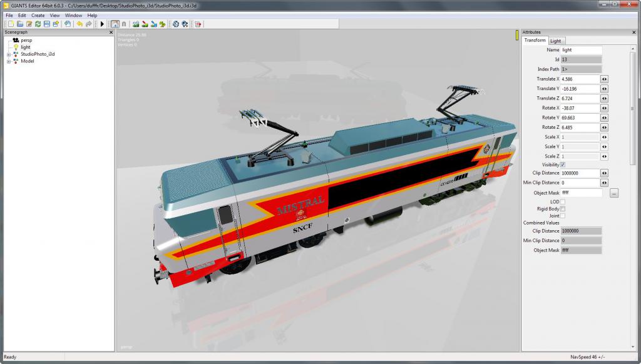The image size is (641, 364).
Task: Click the black Play toolbar icon
Action: click(102, 24)
